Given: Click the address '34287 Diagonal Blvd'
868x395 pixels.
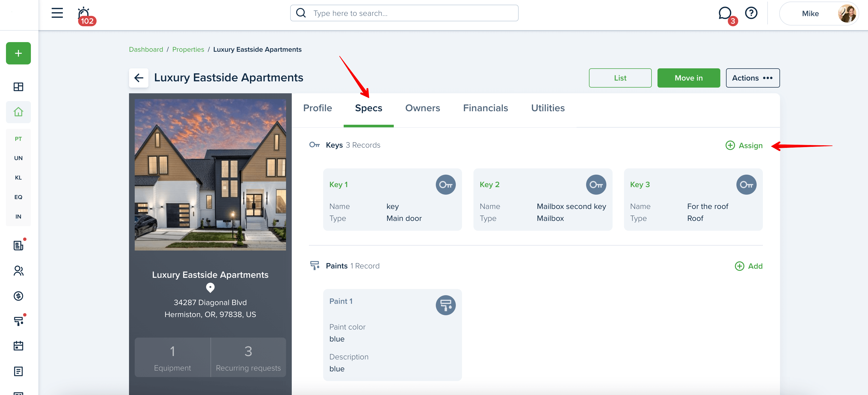Looking at the screenshot, I should pos(210,302).
